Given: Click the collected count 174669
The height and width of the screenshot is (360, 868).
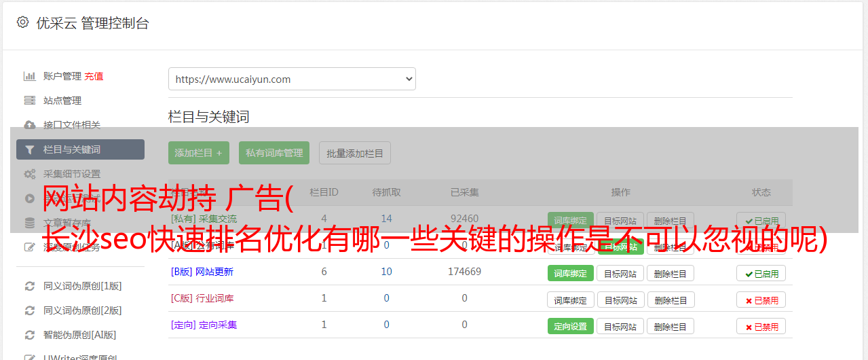Looking at the screenshot, I should pyautogui.click(x=464, y=272).
